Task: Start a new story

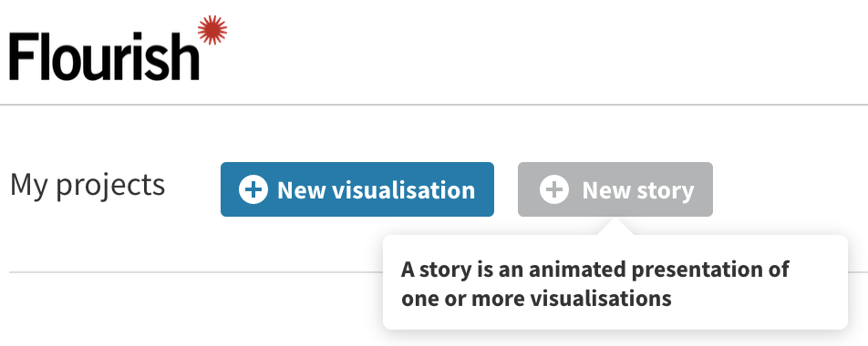Action: point(615,189)
